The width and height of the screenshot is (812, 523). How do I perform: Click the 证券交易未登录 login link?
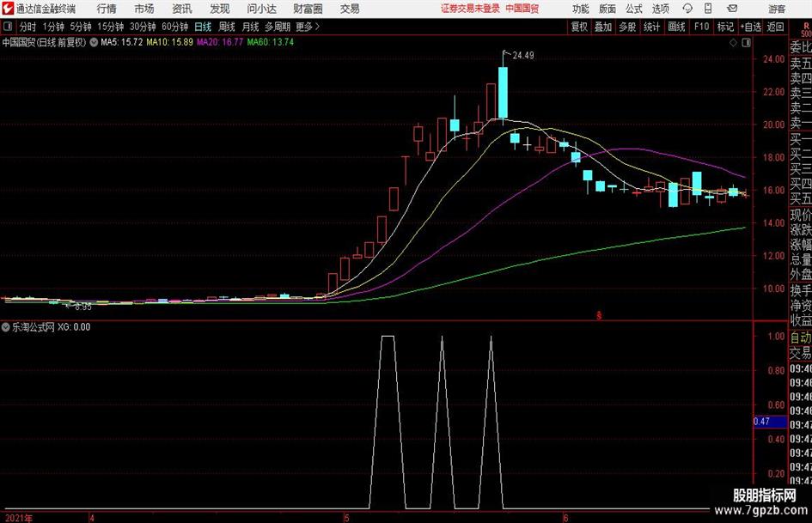click(x=470, y=9)
